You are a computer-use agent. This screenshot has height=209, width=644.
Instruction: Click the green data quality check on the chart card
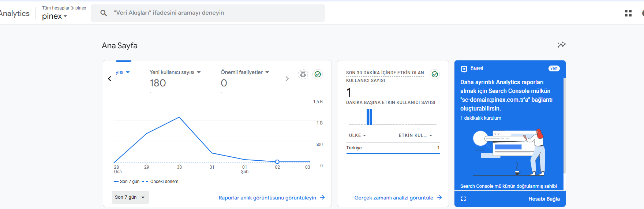click(318, 74)
